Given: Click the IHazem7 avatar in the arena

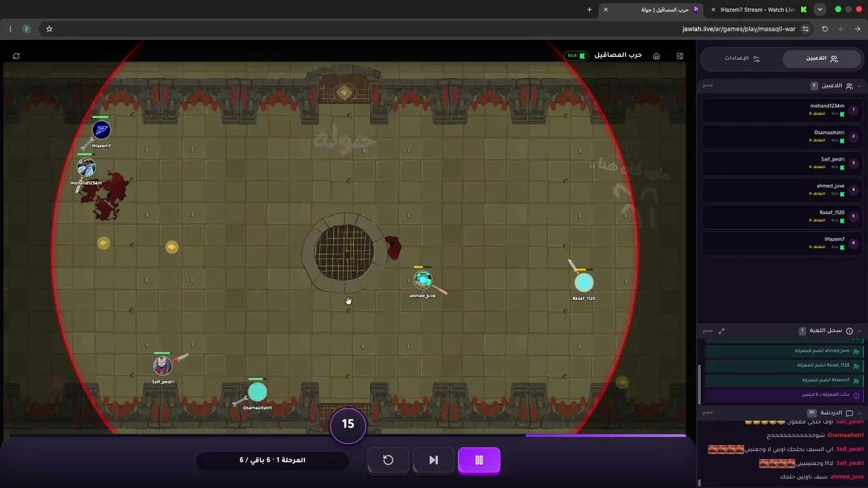Looking at the screenshot, I should [x=101, y=130].
